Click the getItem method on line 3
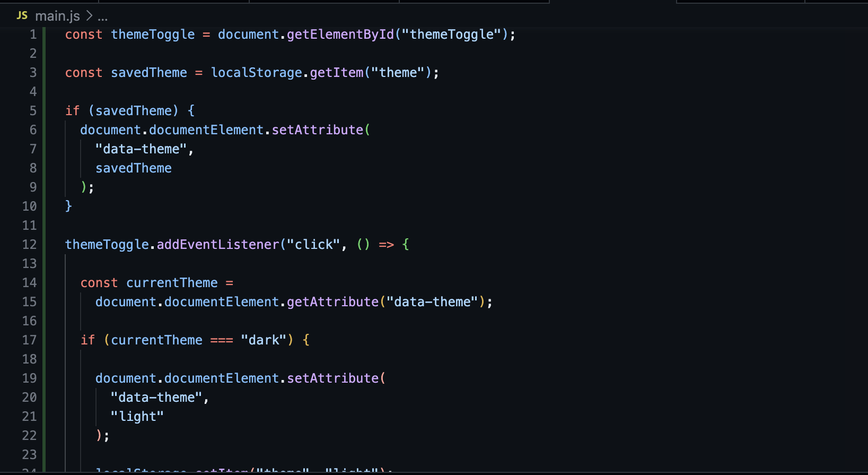The height and width of the screenshot is (475, 868). point(337,73)
